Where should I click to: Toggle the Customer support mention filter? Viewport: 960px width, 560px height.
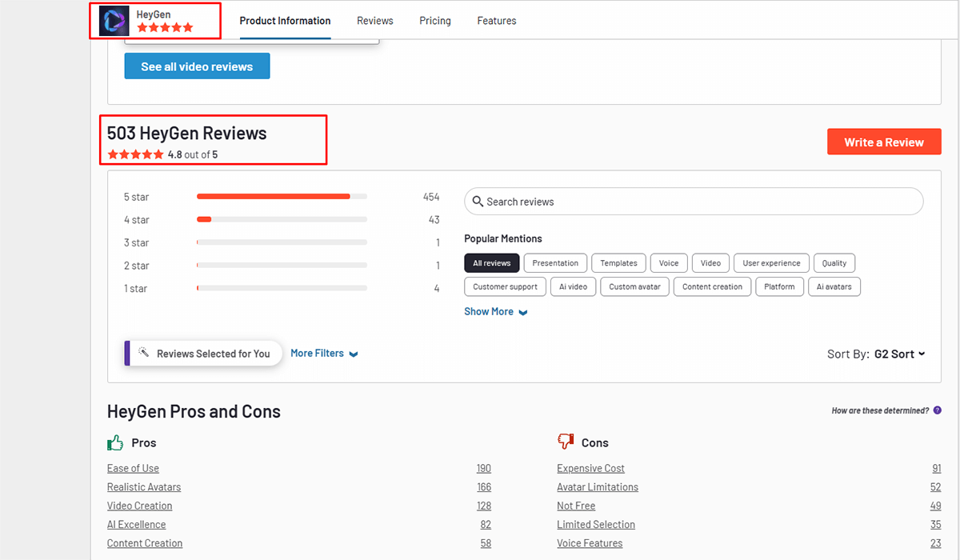pos(506,286)
